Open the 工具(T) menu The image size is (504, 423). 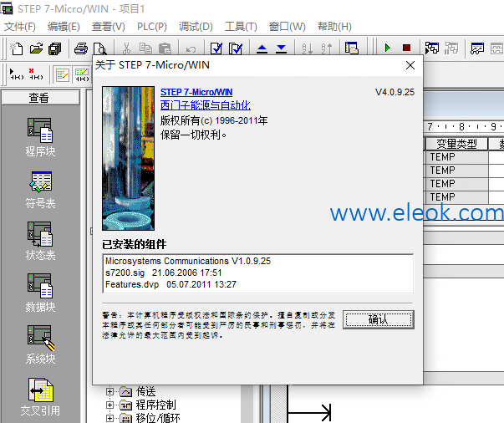coord(241,27)
